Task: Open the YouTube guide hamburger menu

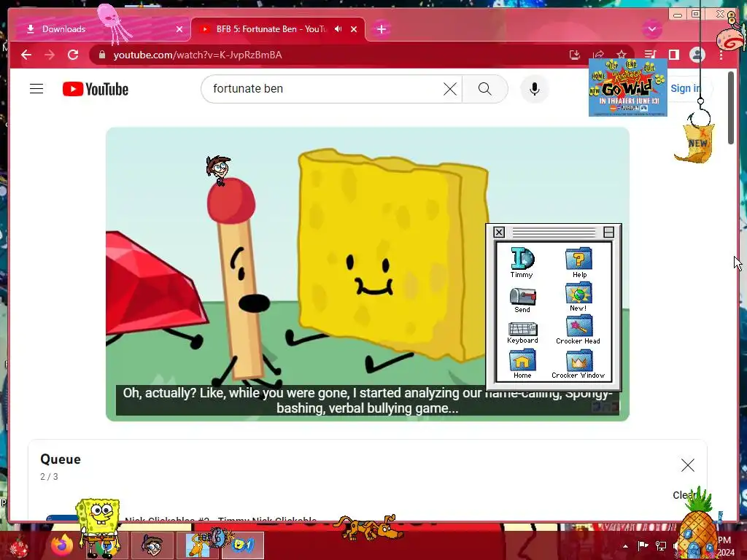Action: pos(36,89)
